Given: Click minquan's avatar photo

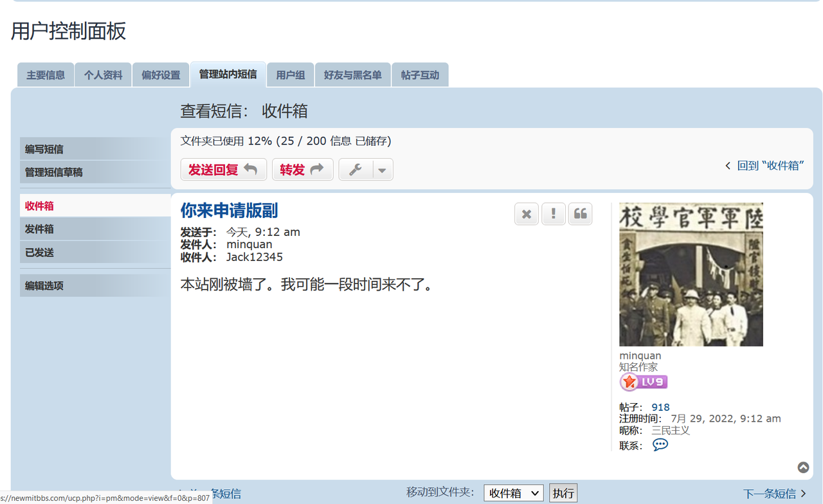Looking at the screenshot, I should coord(691,274).
